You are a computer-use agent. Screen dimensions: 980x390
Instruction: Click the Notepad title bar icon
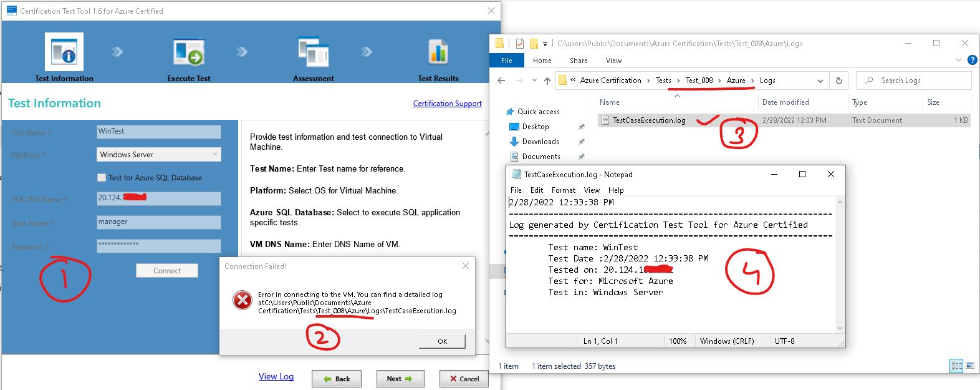(516, 174)
